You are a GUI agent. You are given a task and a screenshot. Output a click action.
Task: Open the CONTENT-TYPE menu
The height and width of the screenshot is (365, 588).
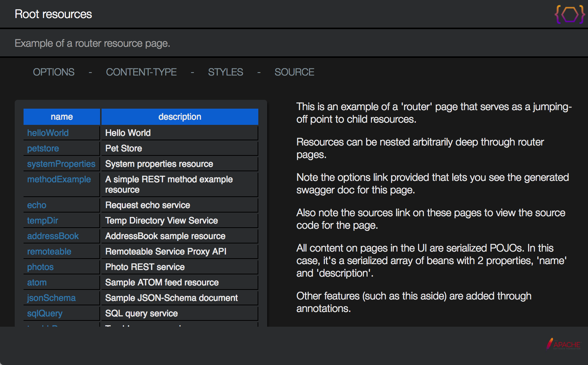point(141,72)
